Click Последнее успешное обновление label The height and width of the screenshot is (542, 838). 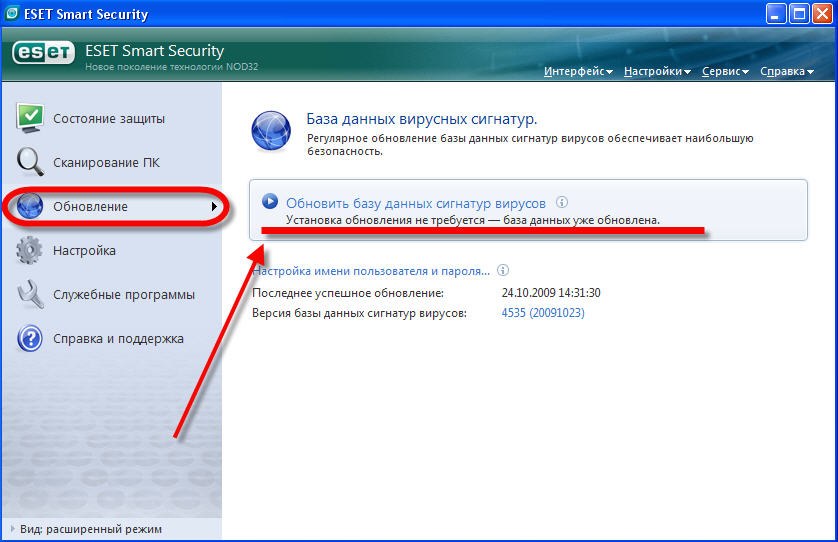(x=348, y=293)
